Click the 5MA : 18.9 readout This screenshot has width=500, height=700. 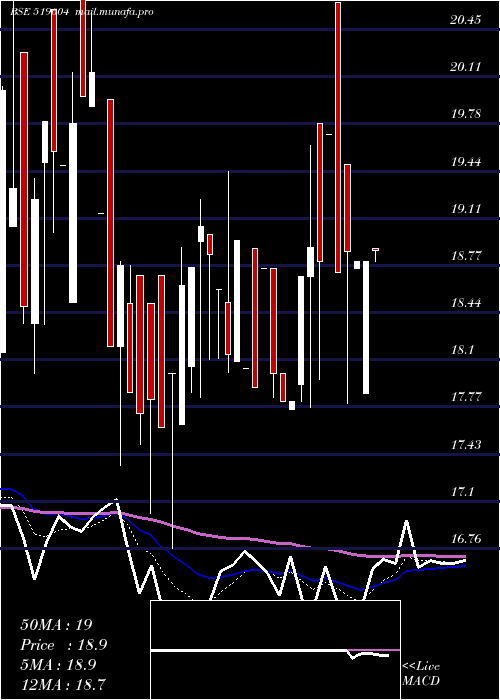58,665
